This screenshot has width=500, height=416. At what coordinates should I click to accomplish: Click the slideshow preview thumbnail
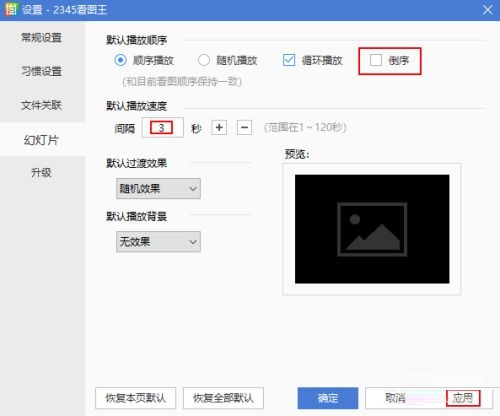point(372,229)
